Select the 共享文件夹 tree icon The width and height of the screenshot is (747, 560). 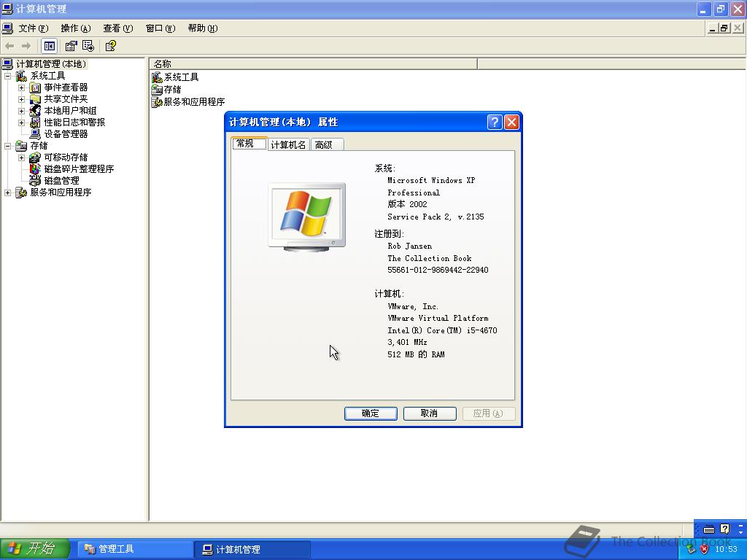point(35,99)
